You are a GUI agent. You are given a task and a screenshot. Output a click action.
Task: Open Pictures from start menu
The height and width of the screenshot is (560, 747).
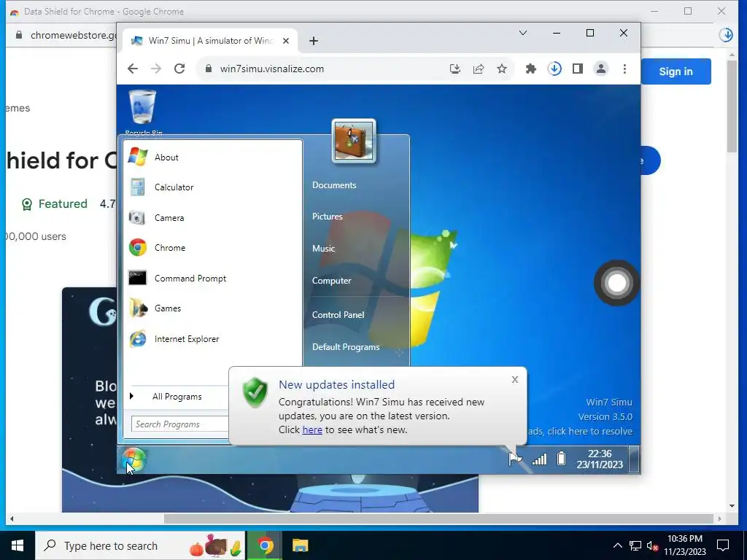pos(328,216)
